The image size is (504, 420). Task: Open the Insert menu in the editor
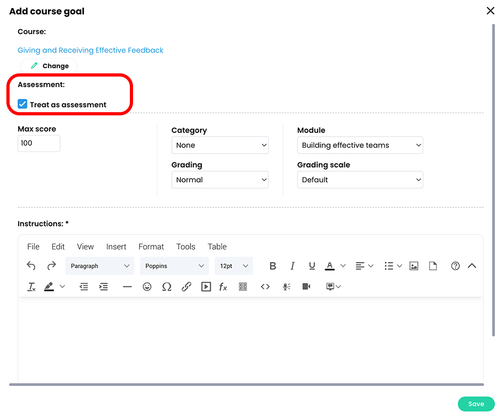(116, 247)
